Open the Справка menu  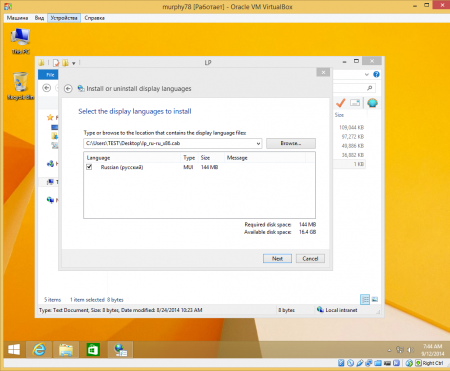[94, 18]
